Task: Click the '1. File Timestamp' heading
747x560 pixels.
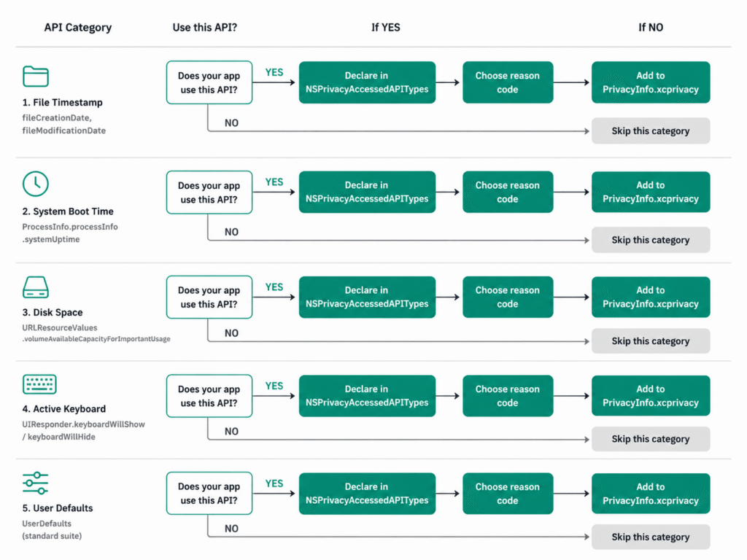Action: click(x=63, y=102)
